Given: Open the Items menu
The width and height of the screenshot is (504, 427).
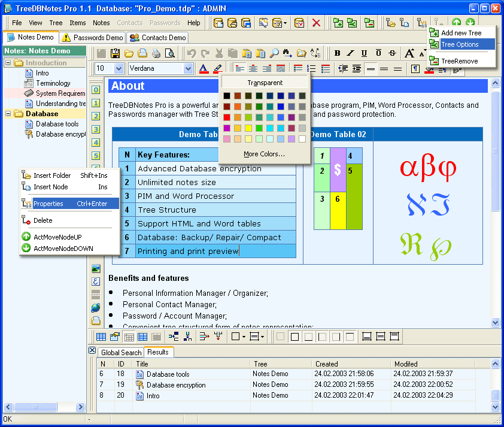Looking at the screenshot, I should click(x=78, y=23).
